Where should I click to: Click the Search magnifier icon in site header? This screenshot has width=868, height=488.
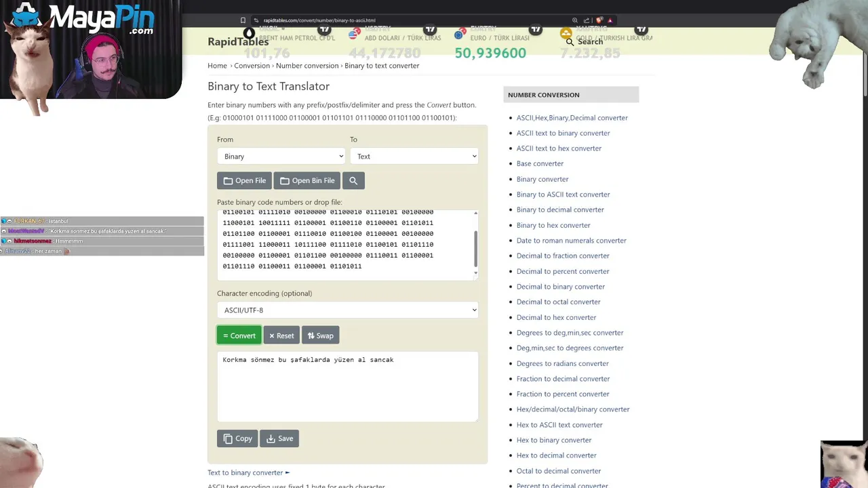[570, 42]
